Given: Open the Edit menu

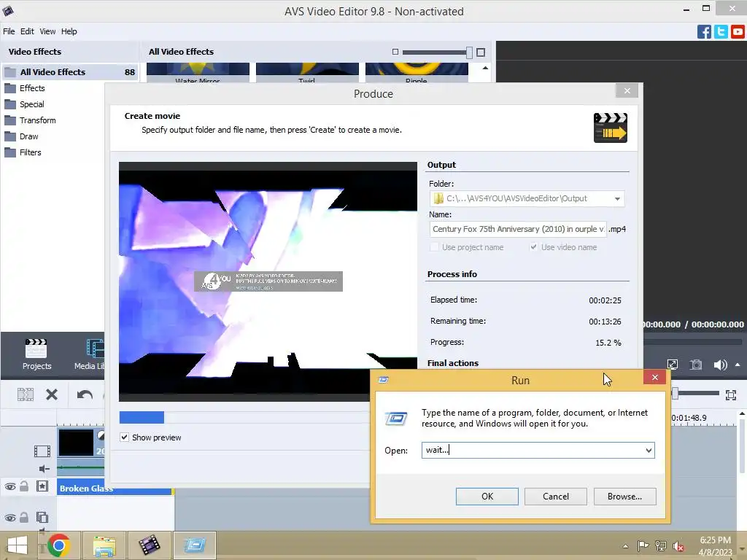Looking at the screenshot, I should click(x=27, y=31).
